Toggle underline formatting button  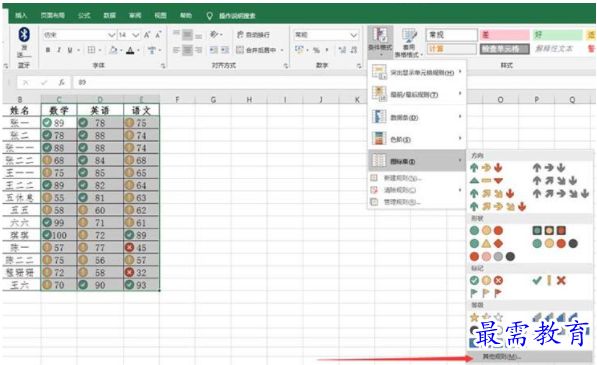[70, 50]
